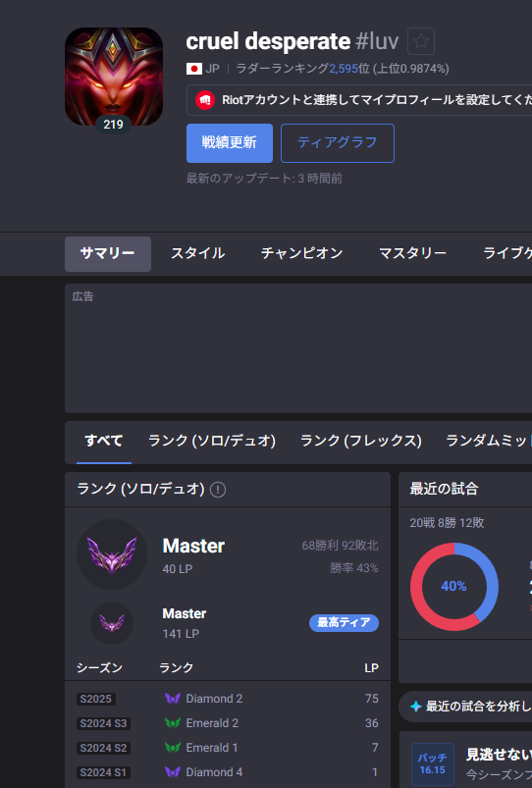The image size is (532, 788).
Task: Click the #luv tagline text
Action: pyautogui.click(x=377, y=41)
